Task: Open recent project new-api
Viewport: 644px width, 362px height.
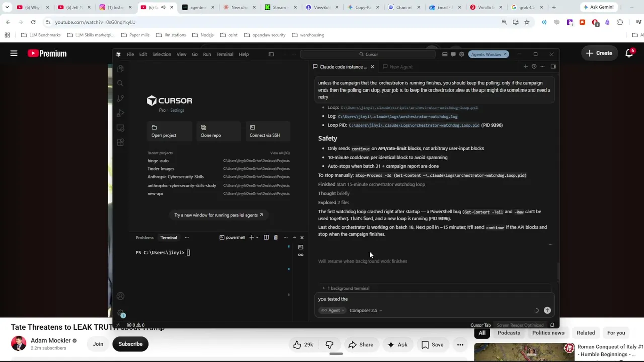Action: coord(218,194)
